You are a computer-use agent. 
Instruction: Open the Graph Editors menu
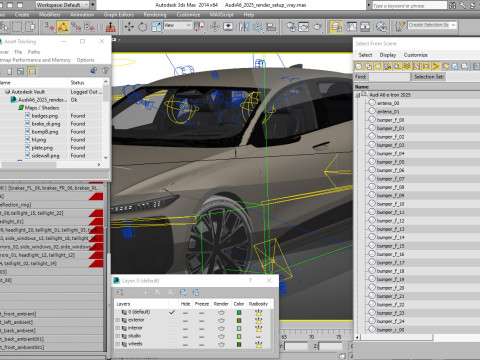coord(118,15)
